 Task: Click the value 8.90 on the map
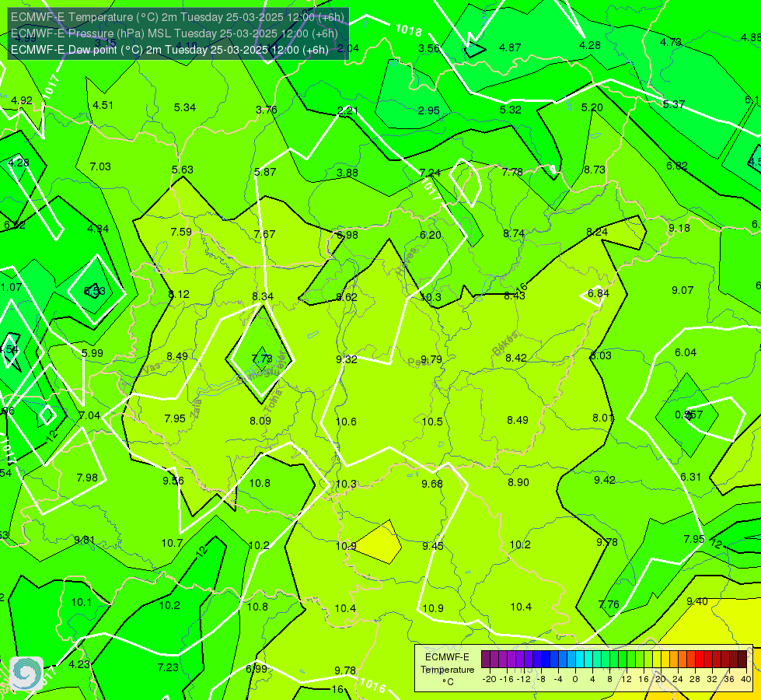coord(518,482)
